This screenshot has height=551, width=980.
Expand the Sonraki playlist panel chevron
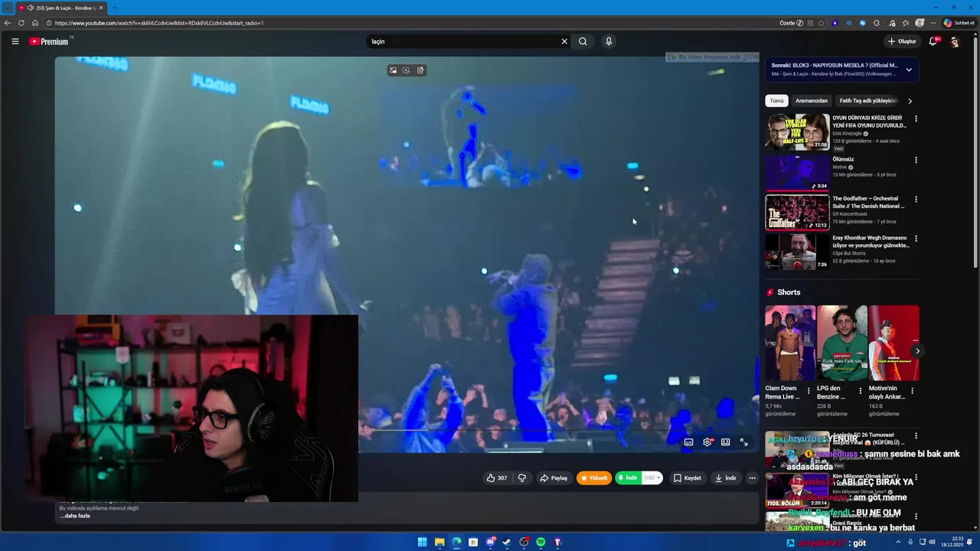click(909, 70)
